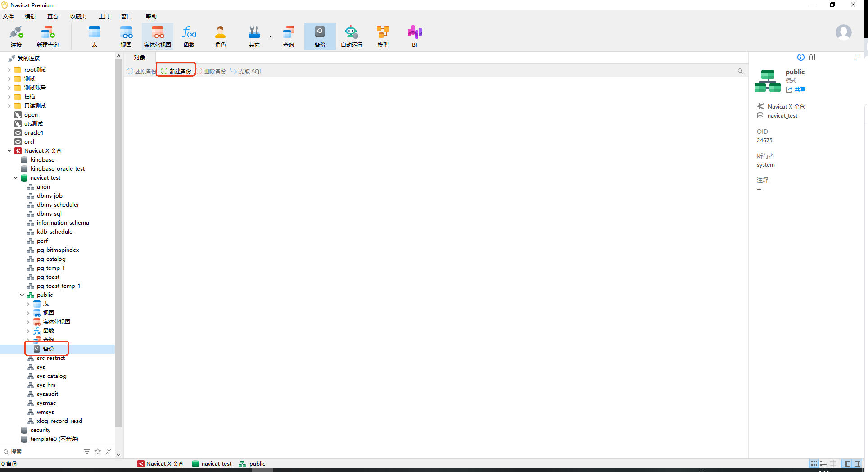Screen dimensions: 868x472
Task: Click the 提取 SQL button
Action: 246,71
